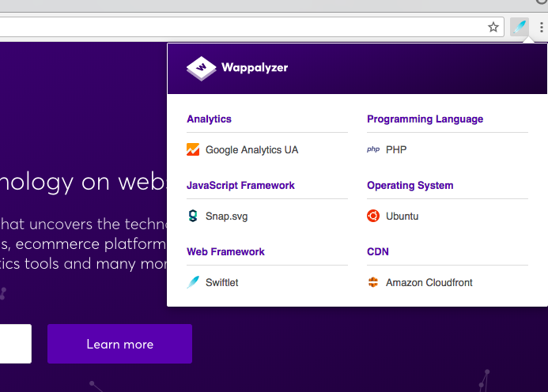Open the Programming Language category

tap(425, 119)
